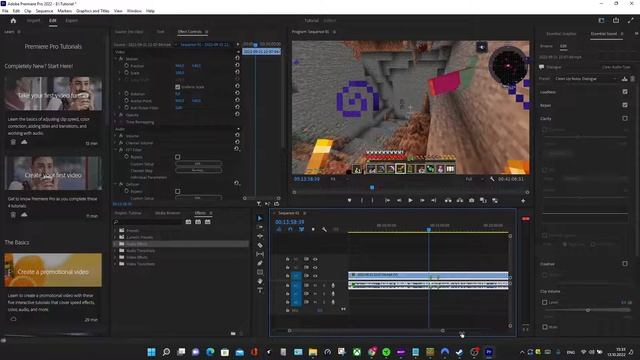This screenshot has height=360, width=640.
Task: Toggle animation stopwatch for Scale
Action: pos(127,73)
